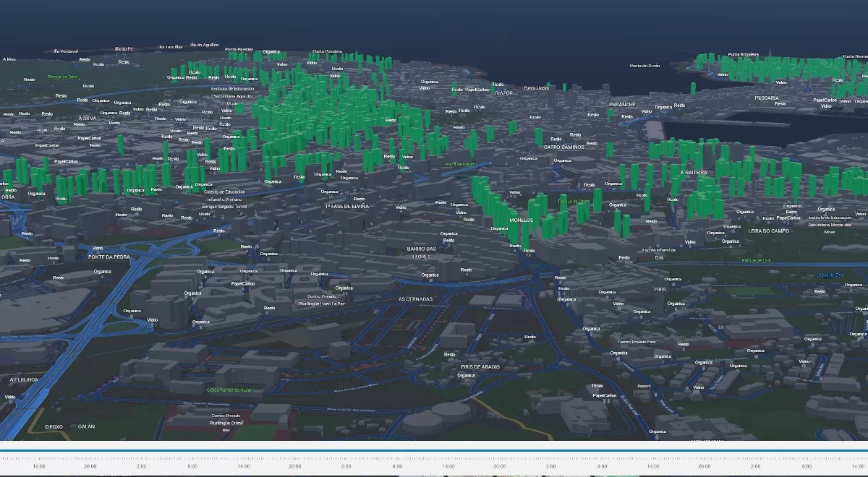
Task: Click the rightmost 14:00 timeline tick
Action: [x=857, y=467]
